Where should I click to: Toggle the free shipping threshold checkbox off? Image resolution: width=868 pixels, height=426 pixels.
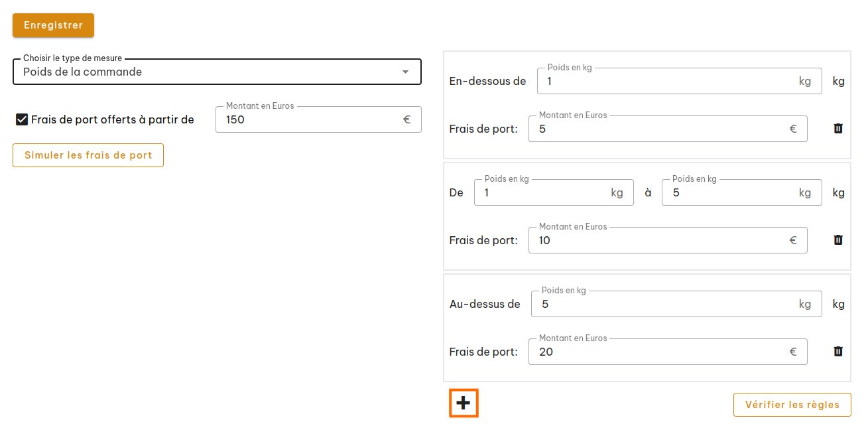22,119
